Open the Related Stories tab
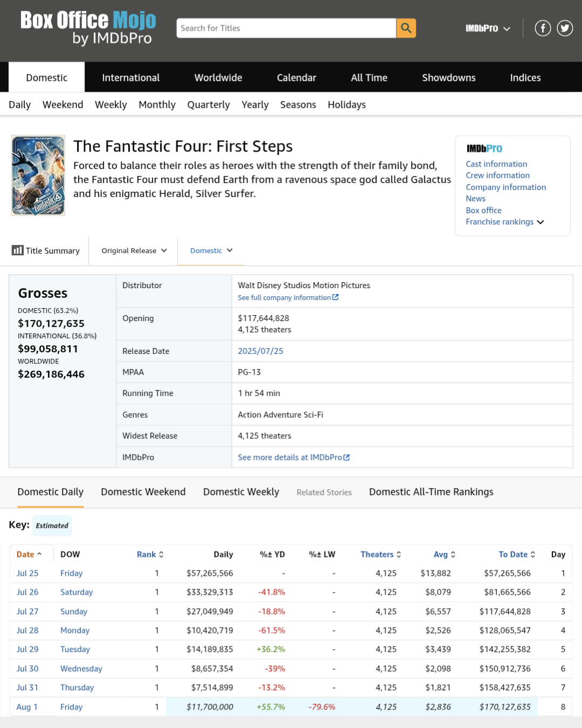This screenshot has height=728, width=582. tap(324, 493)
